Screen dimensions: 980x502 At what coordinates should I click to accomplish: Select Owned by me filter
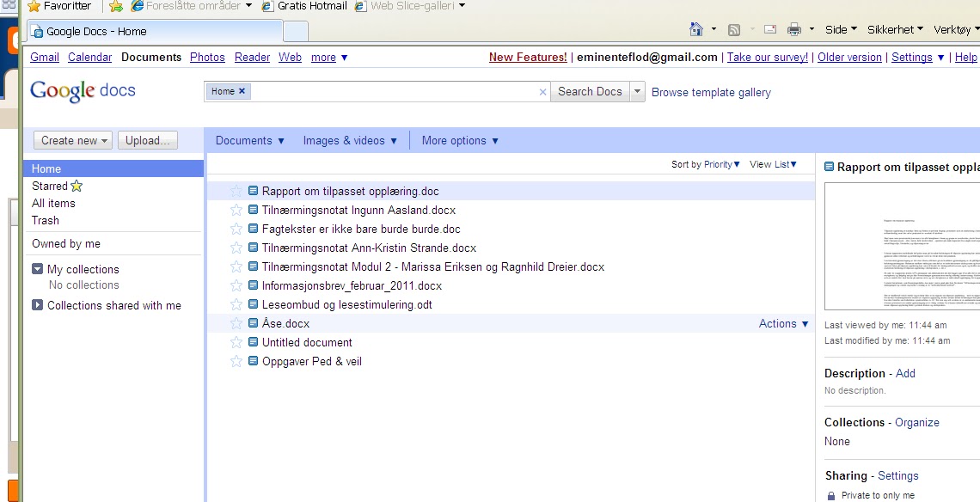(x=66, y=244)
